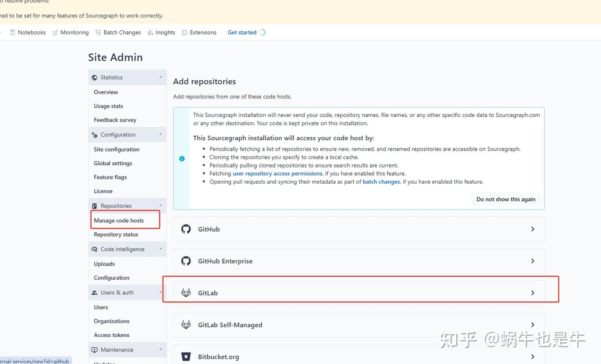Screen dimensions: 601x364
Task: Open Feedback survey page
Action: 115,120
